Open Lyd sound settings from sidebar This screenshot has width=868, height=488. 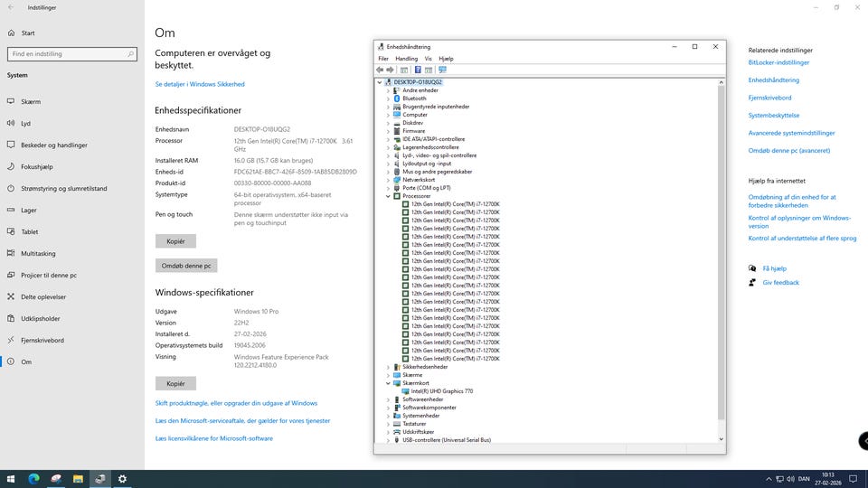click(x=25, y=123)
